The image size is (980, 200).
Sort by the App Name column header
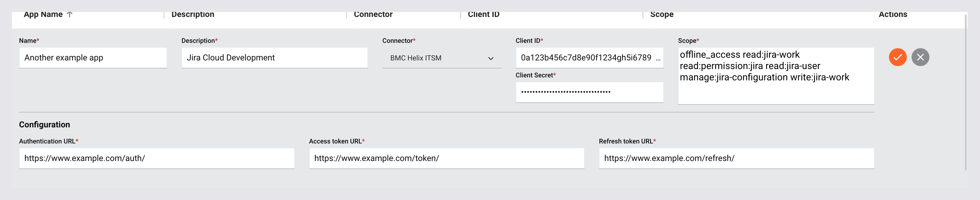43,15
